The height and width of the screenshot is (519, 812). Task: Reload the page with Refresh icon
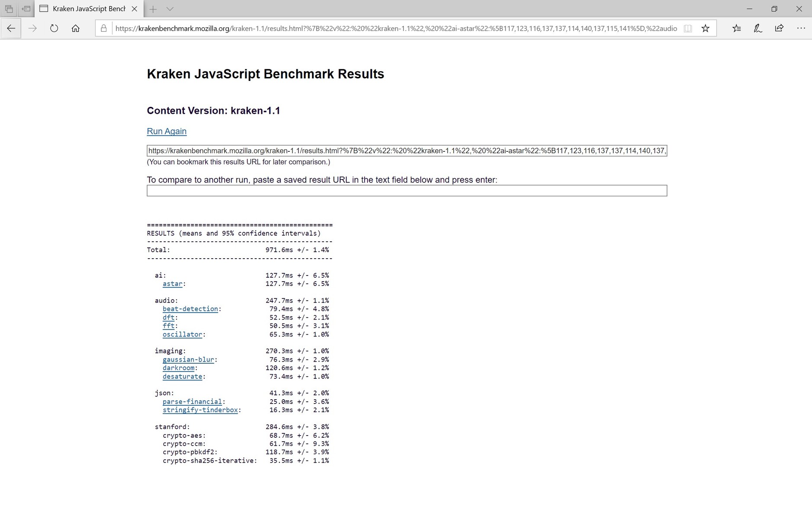point(54,29)
